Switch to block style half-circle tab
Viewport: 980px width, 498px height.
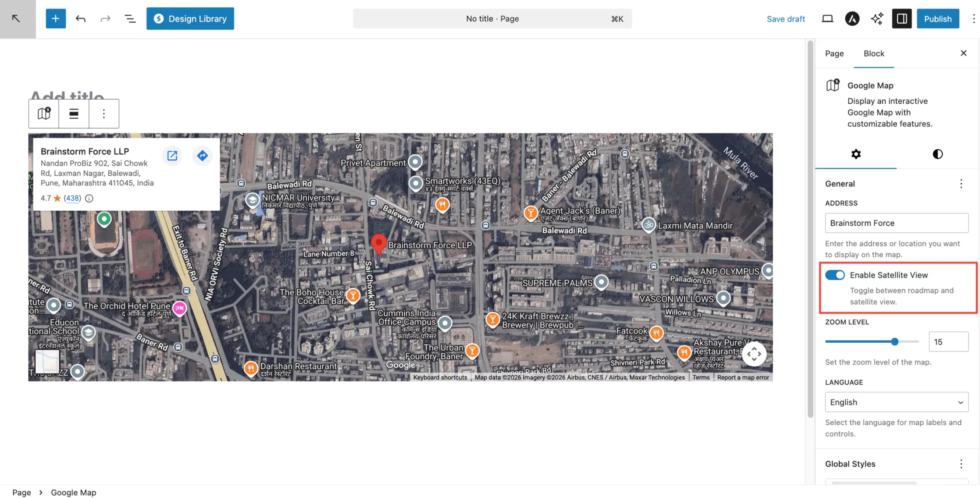coord(938,154)
